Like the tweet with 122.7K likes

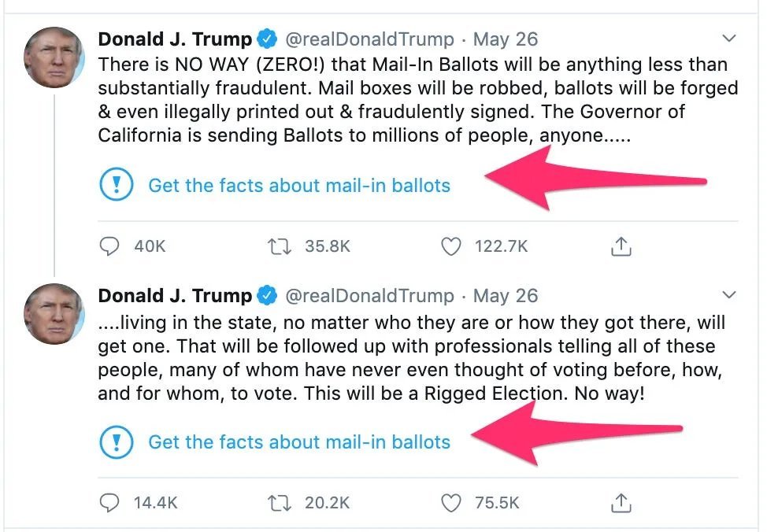450,246
